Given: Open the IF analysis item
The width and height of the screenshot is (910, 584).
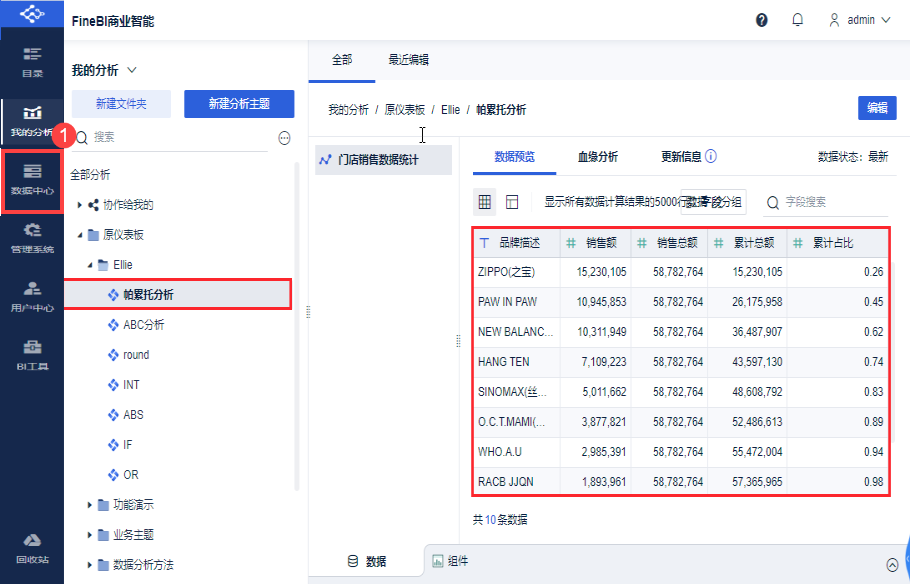Looking at the screenshot, I should point(128,445).
